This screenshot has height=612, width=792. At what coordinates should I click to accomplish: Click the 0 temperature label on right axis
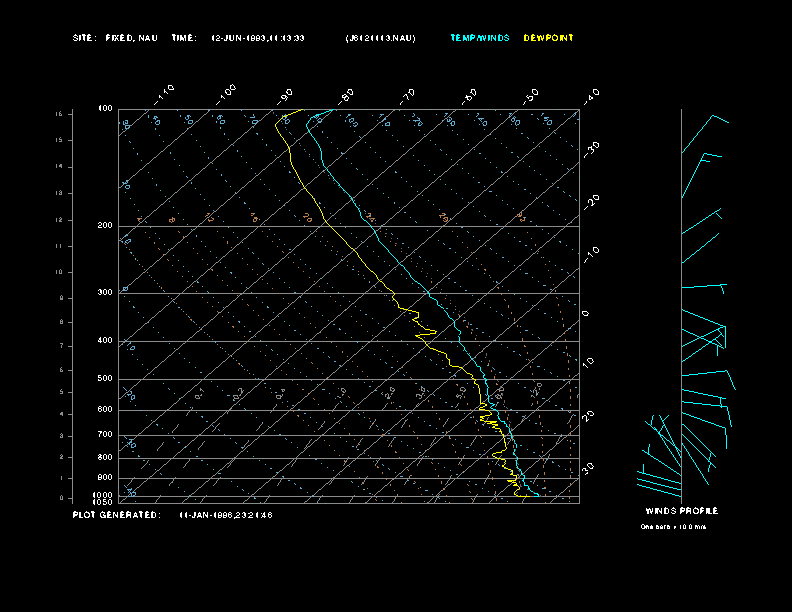585,314
